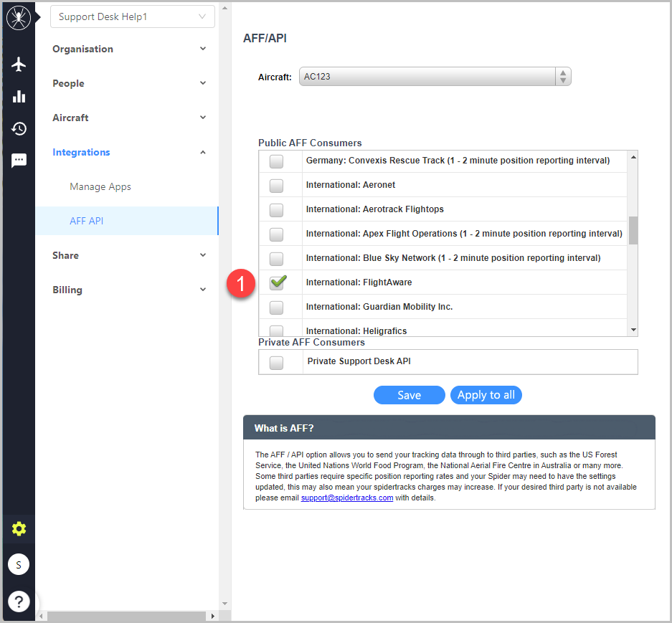Uncheck International: FlightAware checkbox
Image resolution: width=672 pixels, height=623 pixels.
tap(278, 282)
